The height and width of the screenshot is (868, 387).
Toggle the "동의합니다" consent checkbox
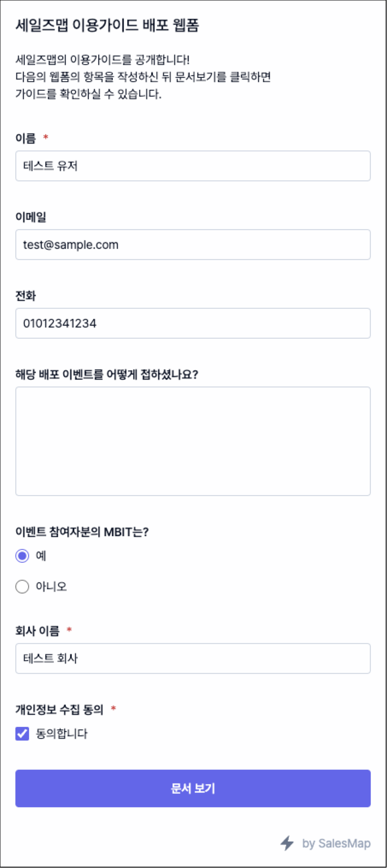click(22, 734)
